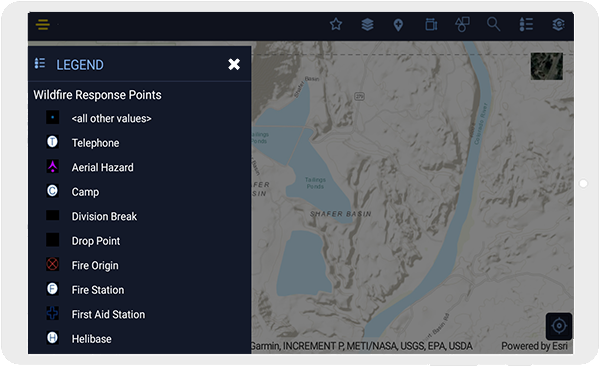Open the draw shapes tool

click(x=462, y=24)
